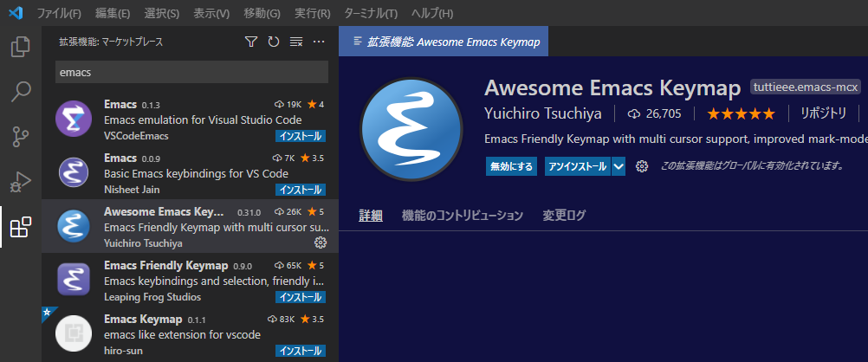Select the Emacs Keymap 0.1.1 row title
The height and width of the screenshot is (362, 868).
(x=143, y=319)
